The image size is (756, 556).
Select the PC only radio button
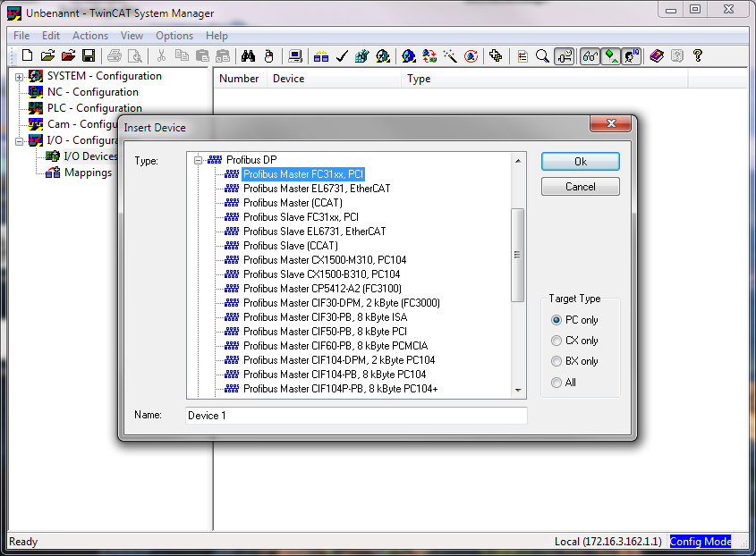point(556,320)
